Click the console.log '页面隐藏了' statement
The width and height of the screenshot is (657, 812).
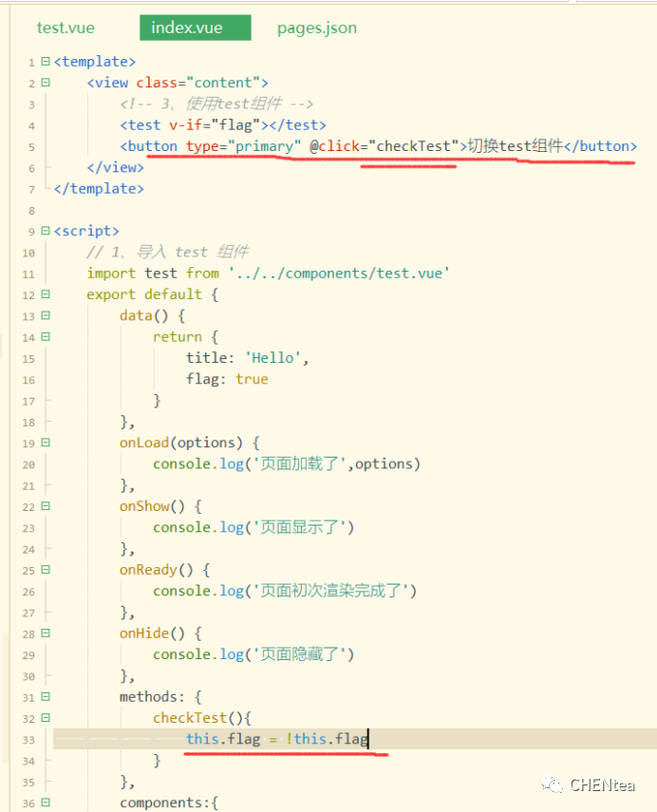253,654
